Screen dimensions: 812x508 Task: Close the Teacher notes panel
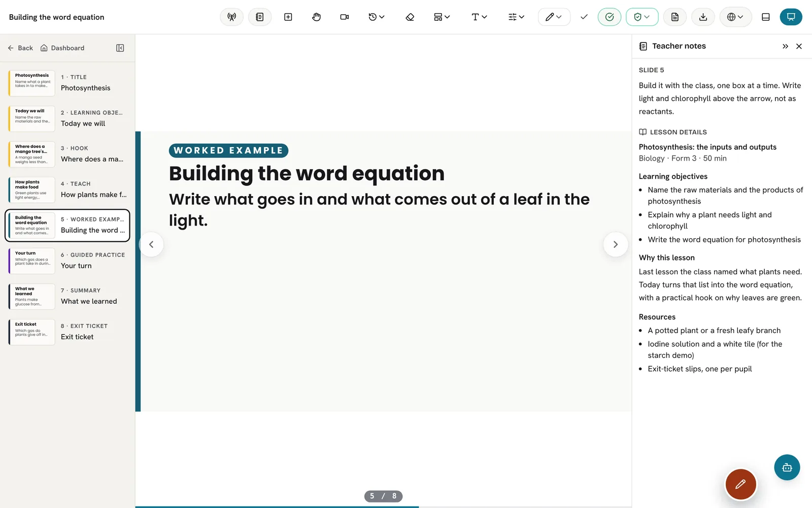coord(799,46)
